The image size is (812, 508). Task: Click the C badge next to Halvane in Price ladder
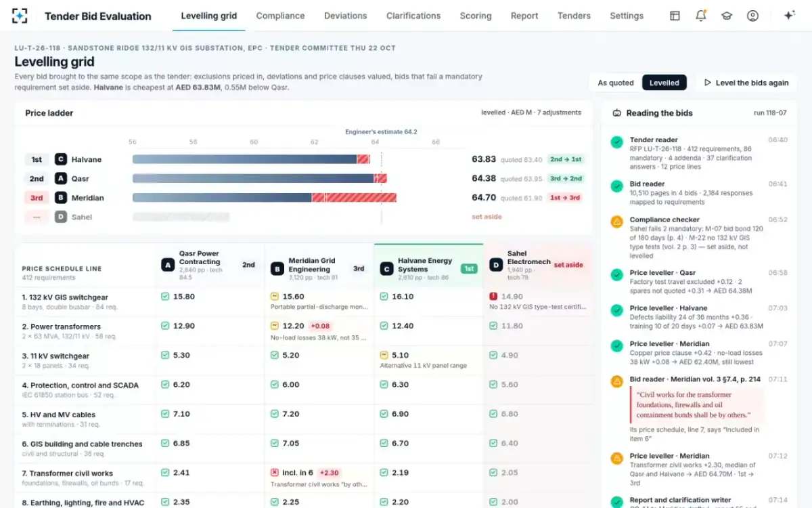(61, 160)
